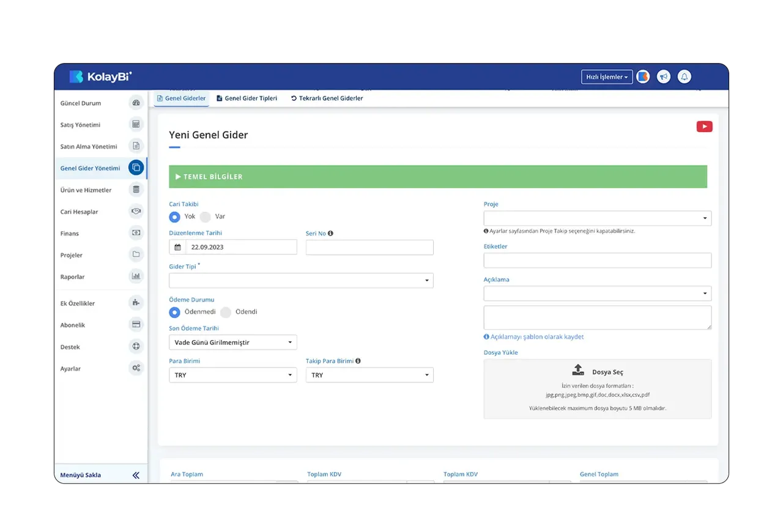This screenshot has width=783, height=532.
Task: Open the Açıklama template dropdown
Action: [598, 294]
